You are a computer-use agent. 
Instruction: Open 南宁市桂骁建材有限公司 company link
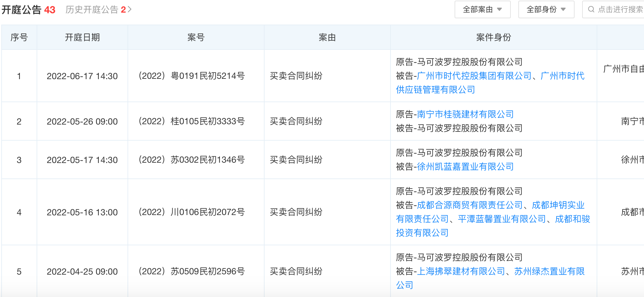(465, 114)
